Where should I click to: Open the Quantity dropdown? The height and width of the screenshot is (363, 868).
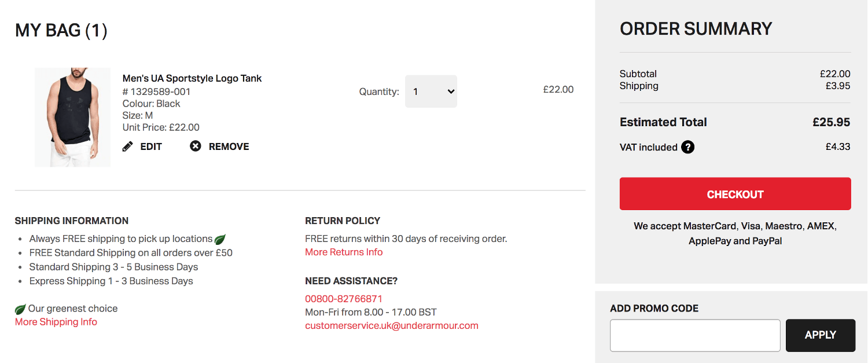click(x=431, y=91)
